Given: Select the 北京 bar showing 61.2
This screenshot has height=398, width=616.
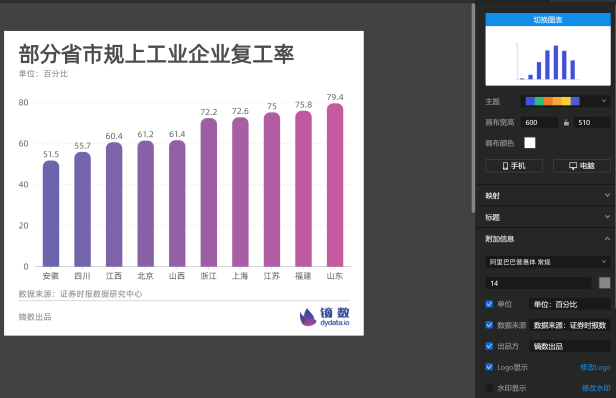Looking at the screenshot, I should tap(146, 204).
